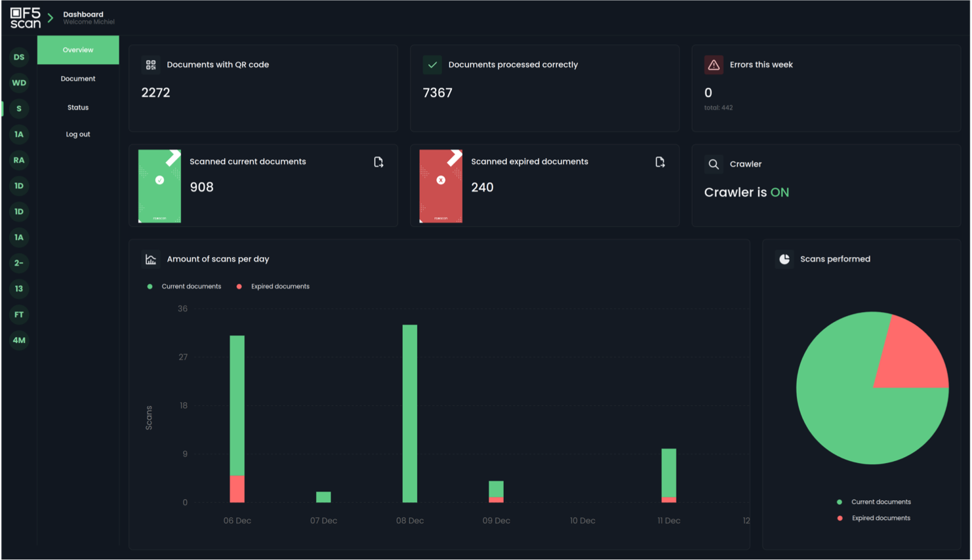972x560 pixels.
Task: Open the DS workspace in sidebar
Action: click(19, 57)
